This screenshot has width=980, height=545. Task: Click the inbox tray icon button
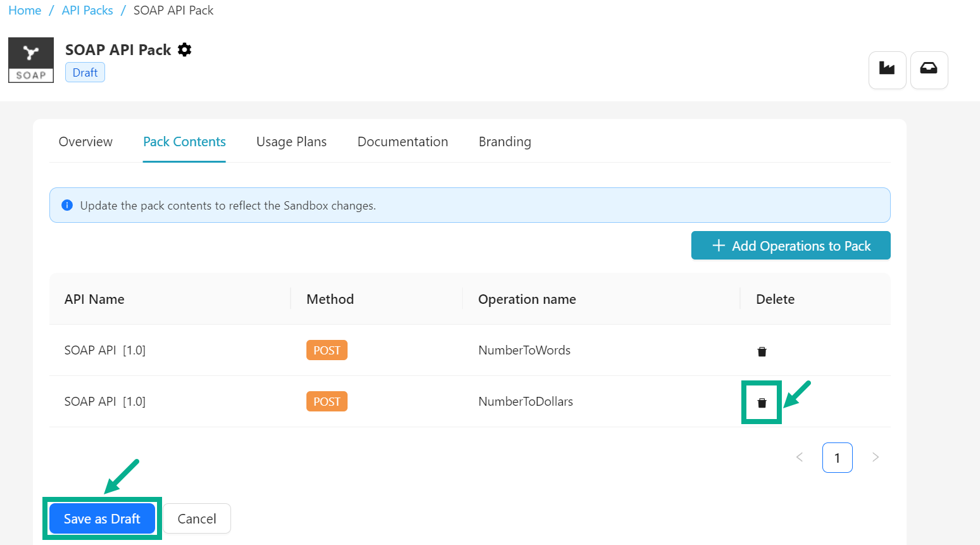click(x=929, y=70)
